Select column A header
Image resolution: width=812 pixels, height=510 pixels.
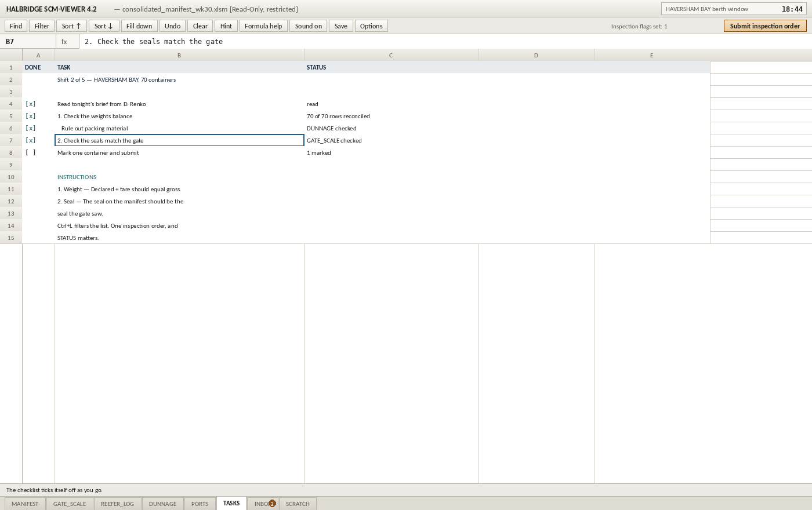coord(38,56)
